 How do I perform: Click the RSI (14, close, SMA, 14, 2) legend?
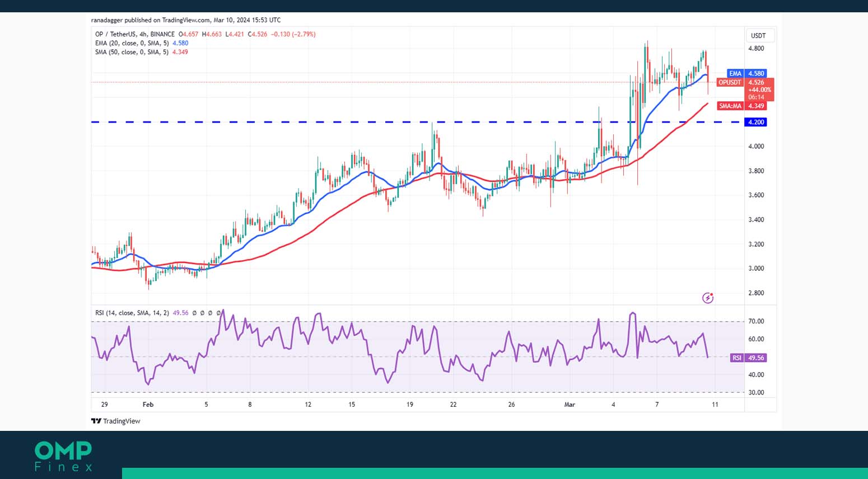[x=132, y=313]
